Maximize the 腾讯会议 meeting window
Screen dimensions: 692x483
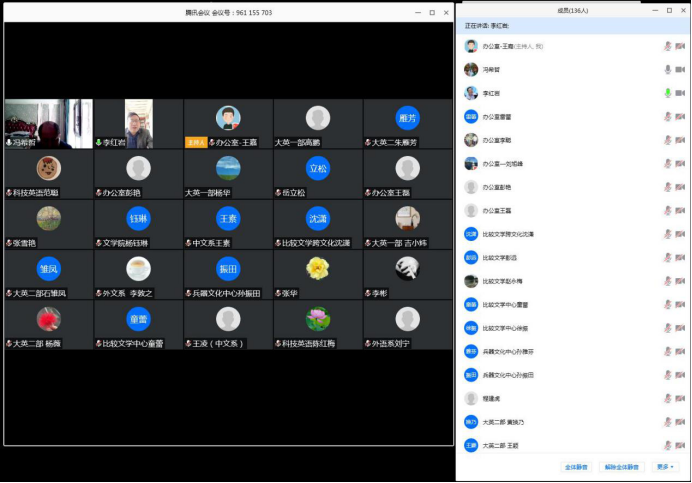pos(431,12)
